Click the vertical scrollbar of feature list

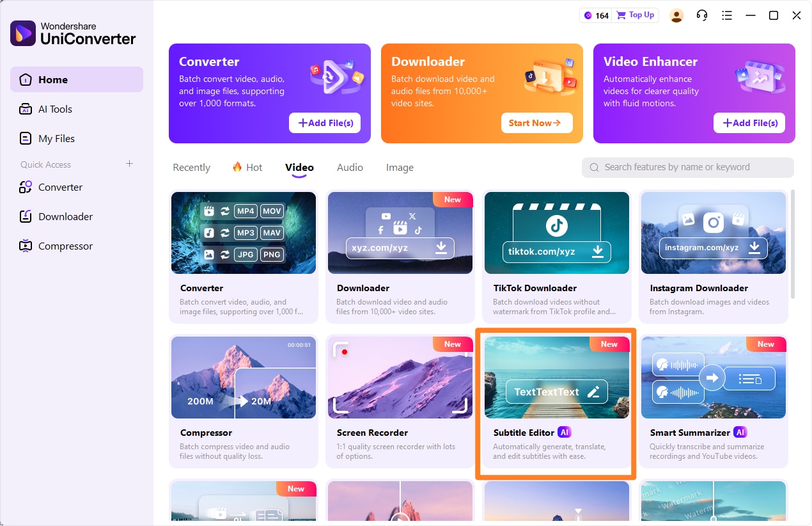point(793,243)
